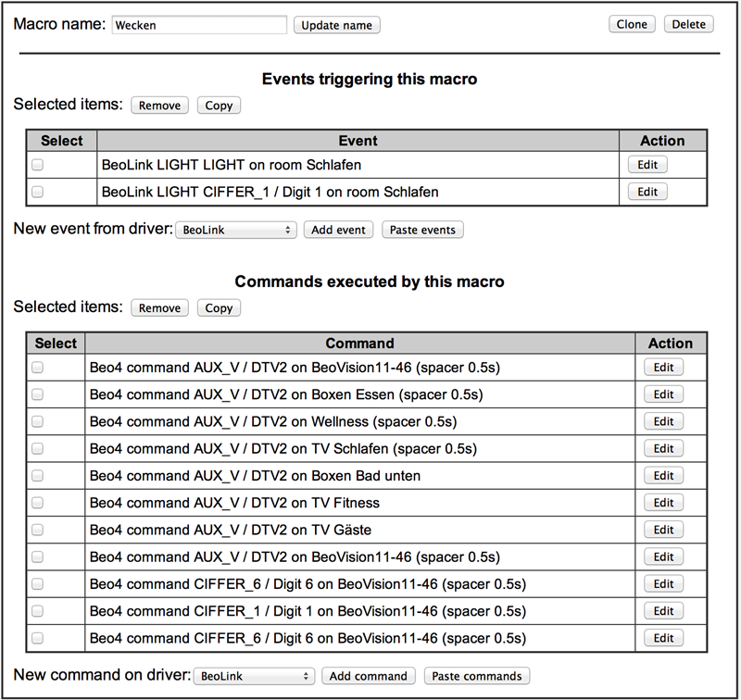The image size is (741, 700).
Task: Click the Macro name text field
Action: click(x=198, y=25)
